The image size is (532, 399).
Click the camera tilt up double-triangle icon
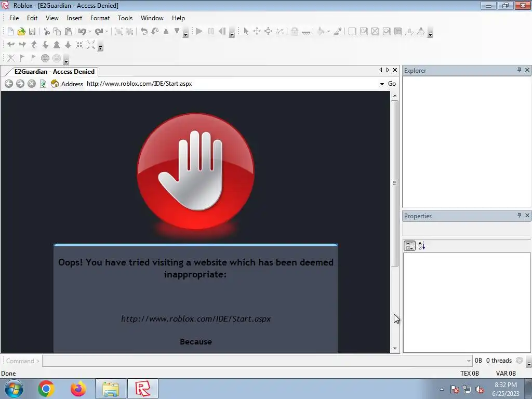point(57,45)
